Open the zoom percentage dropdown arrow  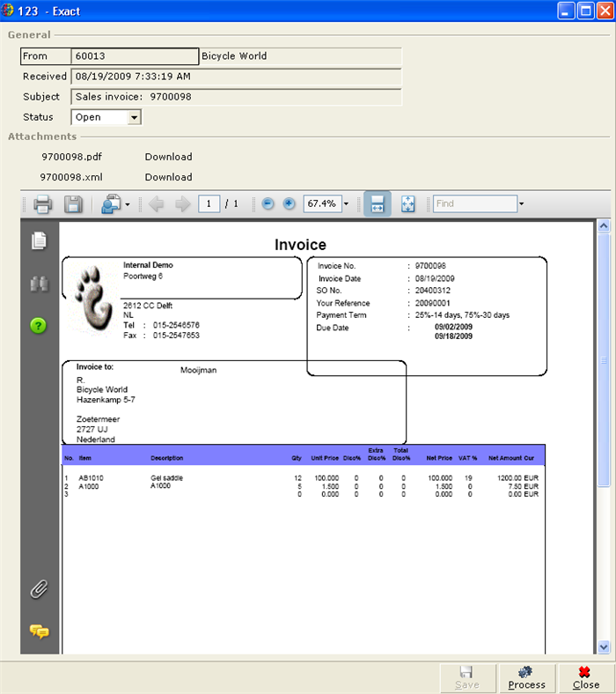[346, 204]
